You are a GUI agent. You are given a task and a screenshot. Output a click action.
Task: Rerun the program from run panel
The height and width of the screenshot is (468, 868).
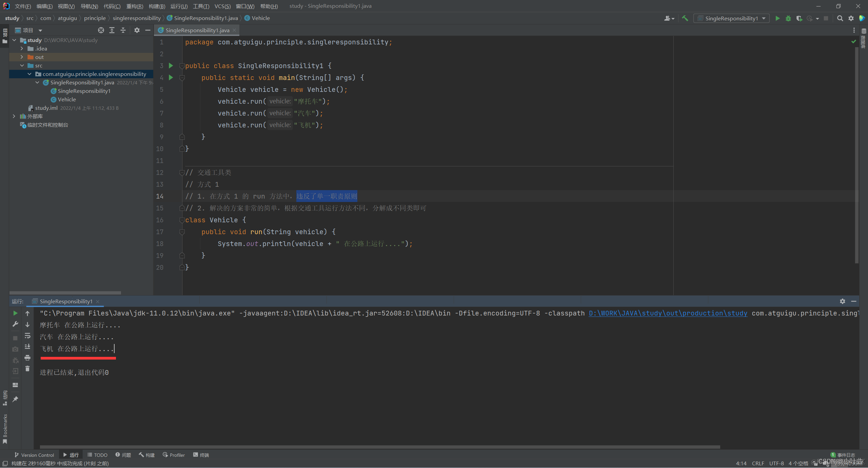[x=15, y=313]
